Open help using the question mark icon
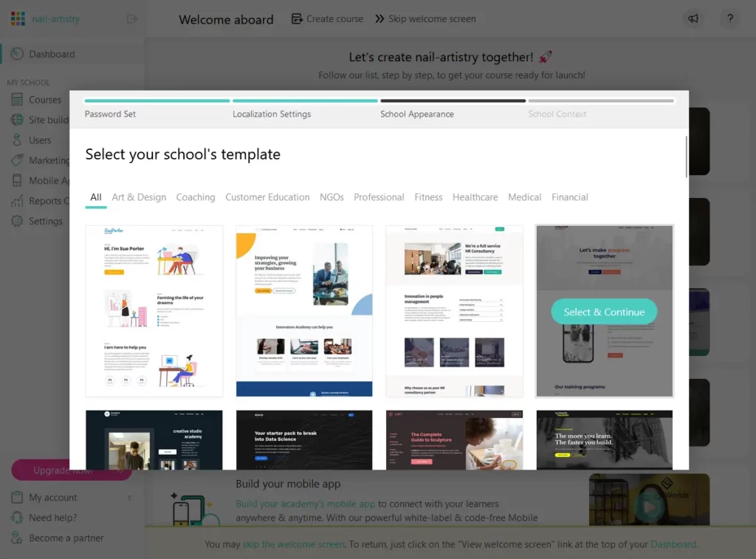 coord(729,18)
